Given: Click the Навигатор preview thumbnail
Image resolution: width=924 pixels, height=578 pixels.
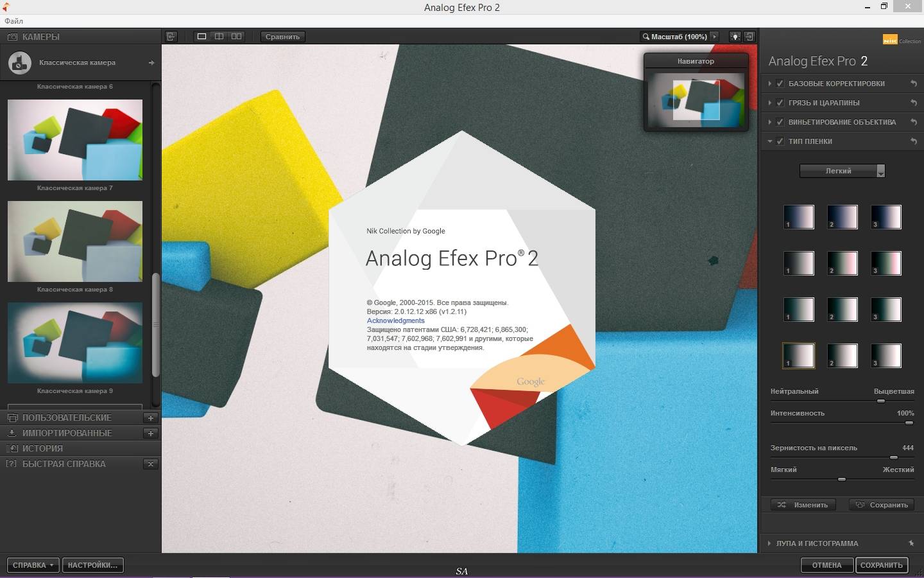Looking at the screenshot, I should tap(696, 100).
